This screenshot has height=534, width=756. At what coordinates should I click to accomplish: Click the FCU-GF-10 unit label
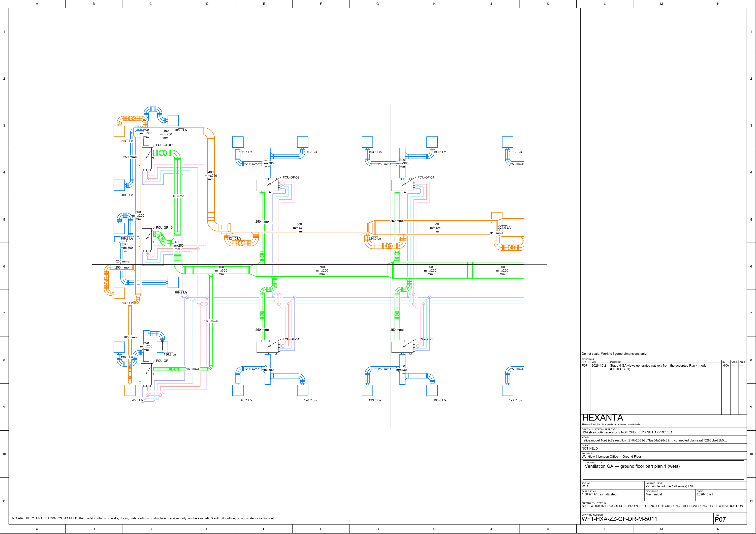(x=164, y=228)
